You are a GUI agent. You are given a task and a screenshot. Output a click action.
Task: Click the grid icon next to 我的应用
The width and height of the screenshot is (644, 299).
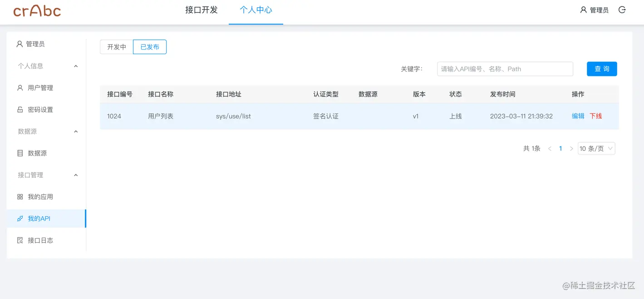tap(20, 197)
